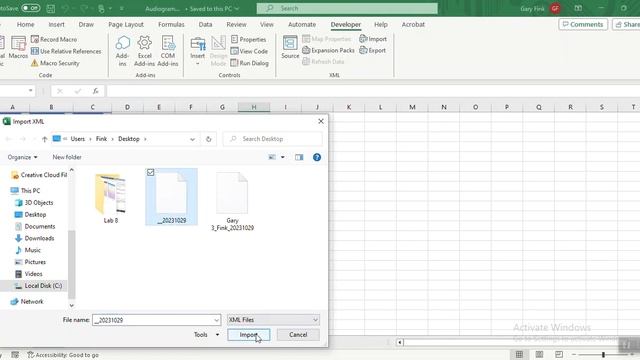
Task: Click Accessibility: Good to go status
Action: tap(63, 355)
